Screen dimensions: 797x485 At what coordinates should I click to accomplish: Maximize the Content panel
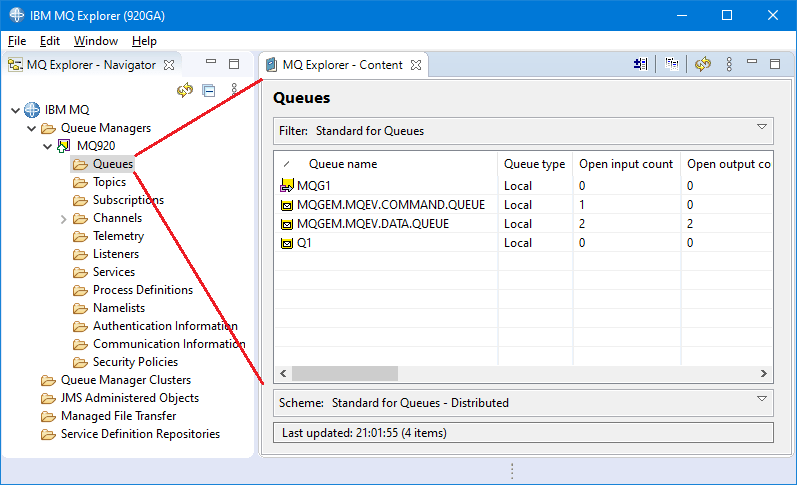coord(775,64)
